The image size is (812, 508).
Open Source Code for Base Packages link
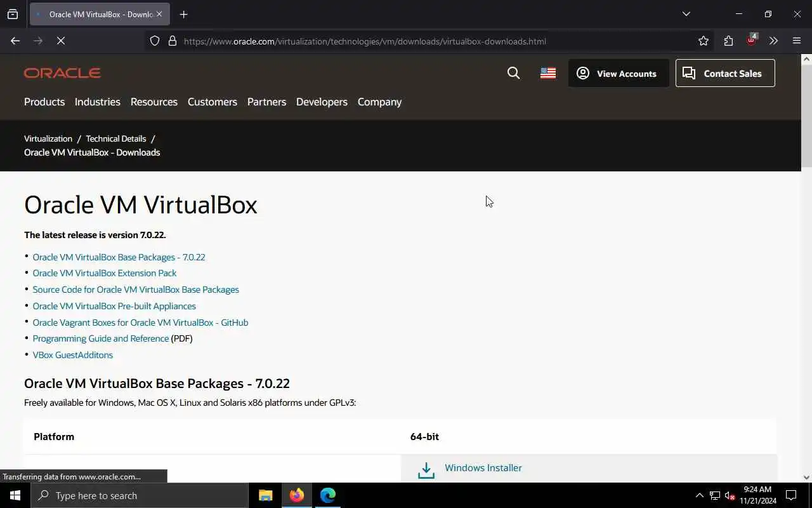click(136, 290)
